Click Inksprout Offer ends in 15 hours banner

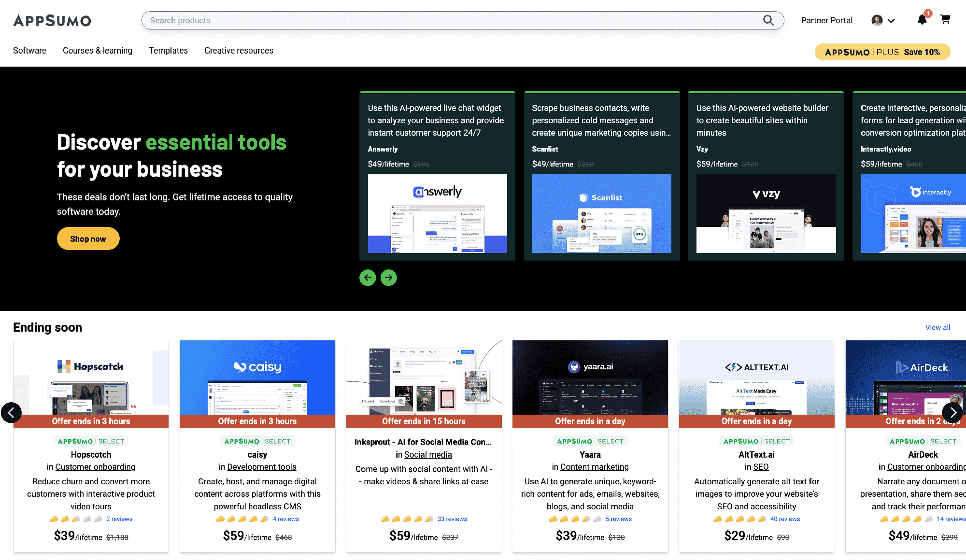coord(424,421)
